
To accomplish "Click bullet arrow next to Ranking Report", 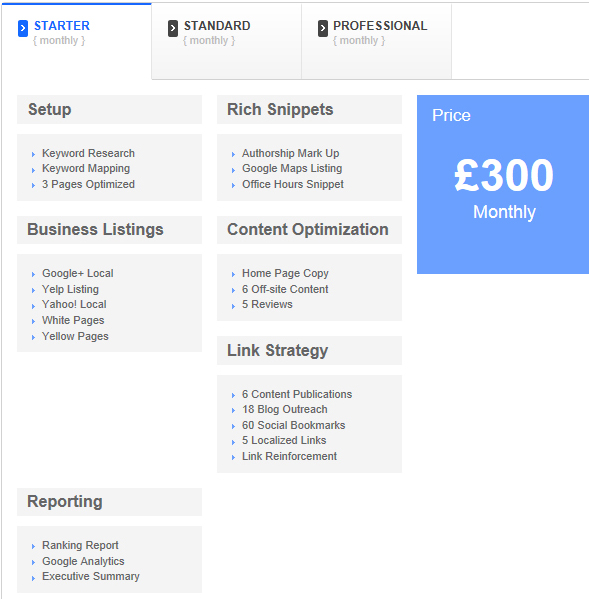I will [34, 546].
